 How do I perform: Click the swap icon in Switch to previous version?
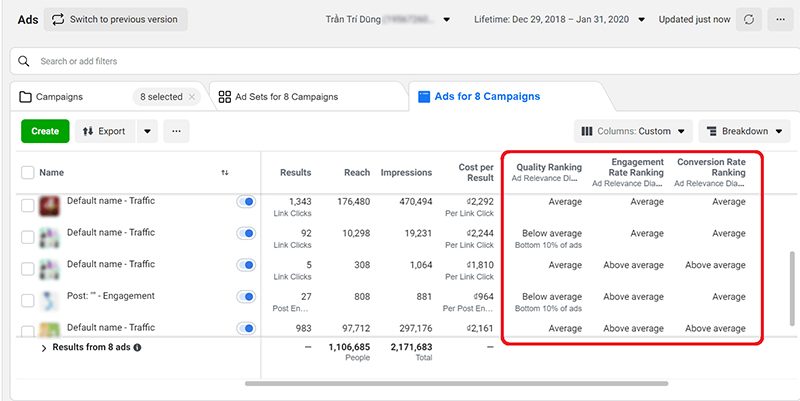58,19
